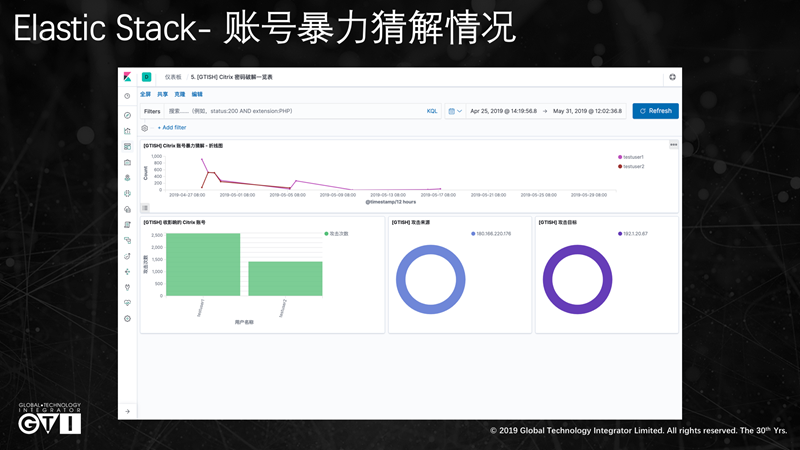Click the taller green bar for testuser1
This screenshot has height=450, width=800.
(203, 264)
